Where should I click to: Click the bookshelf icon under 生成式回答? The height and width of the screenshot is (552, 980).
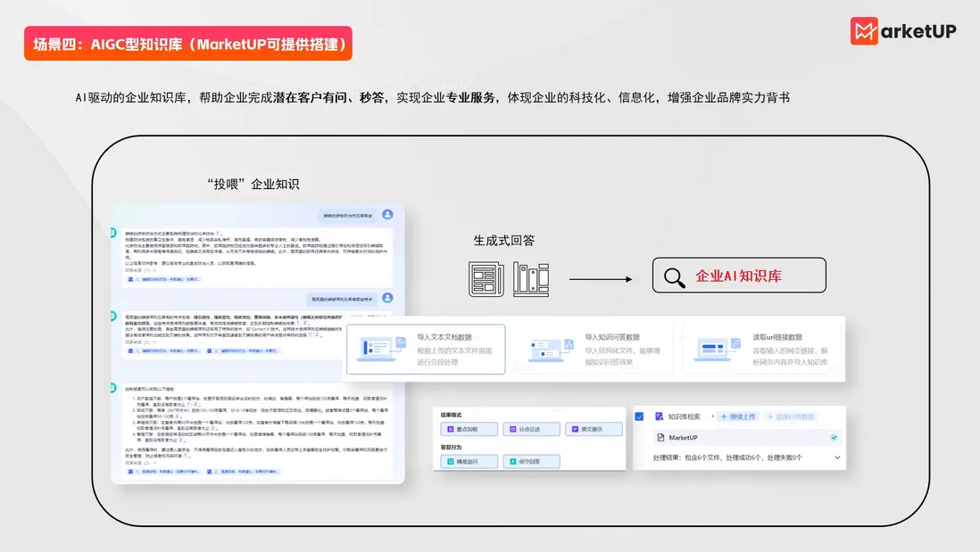[x=531, y=279]
